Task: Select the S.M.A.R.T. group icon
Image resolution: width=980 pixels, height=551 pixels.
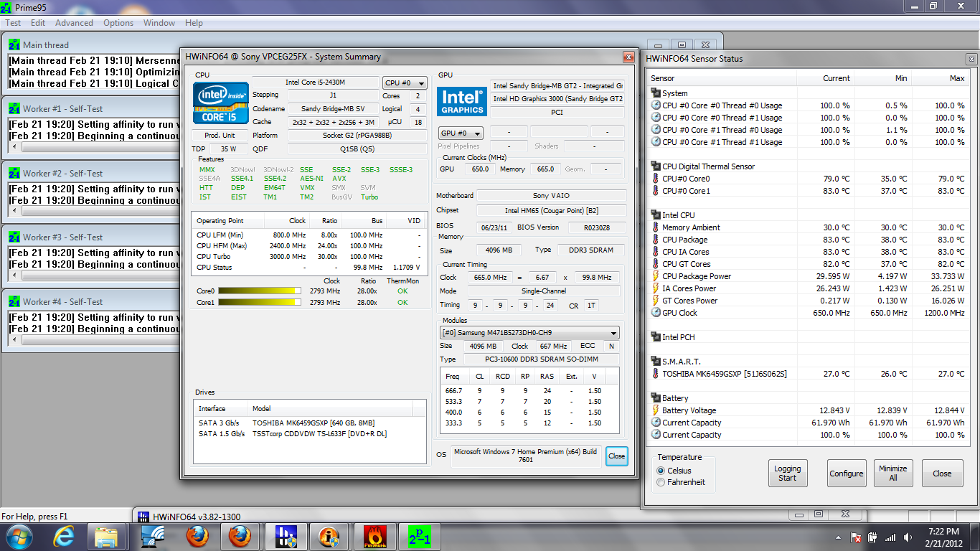Action: (656, 362)
